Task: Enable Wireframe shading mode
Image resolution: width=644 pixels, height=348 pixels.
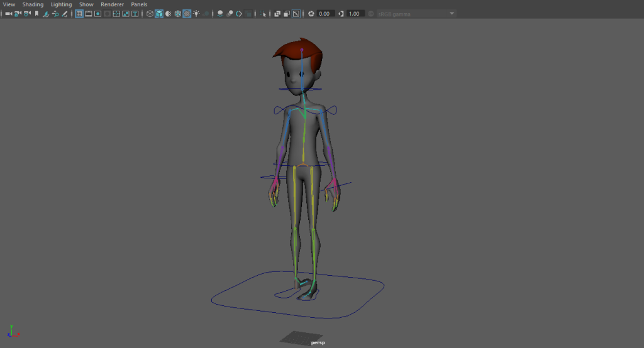Action: pos(150,13)
